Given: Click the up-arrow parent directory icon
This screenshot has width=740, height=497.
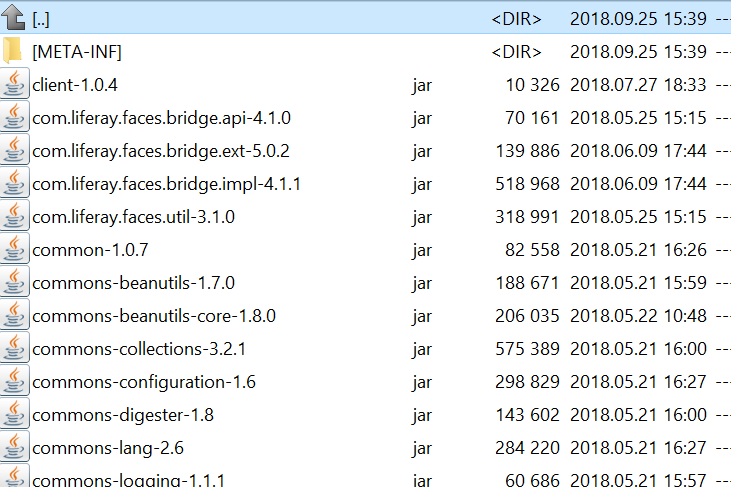Looking at the screenshot, I should [13, 17].
